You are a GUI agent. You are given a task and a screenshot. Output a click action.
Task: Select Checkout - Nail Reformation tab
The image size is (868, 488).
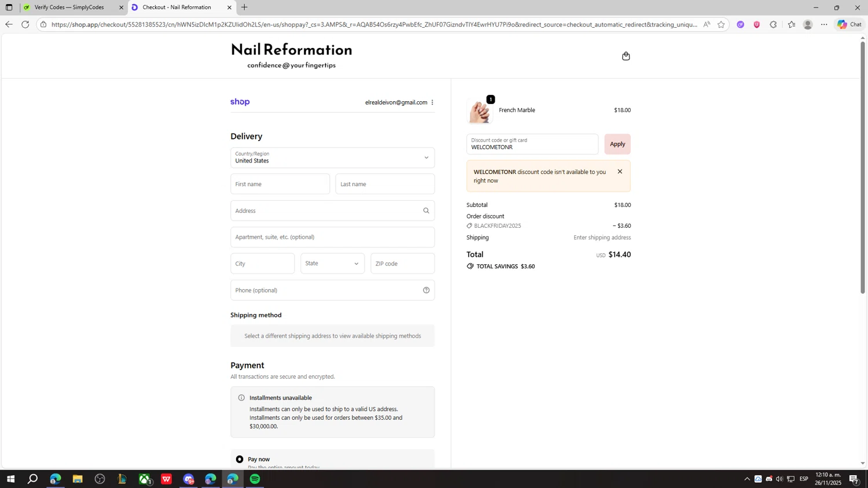pos(182,8)
